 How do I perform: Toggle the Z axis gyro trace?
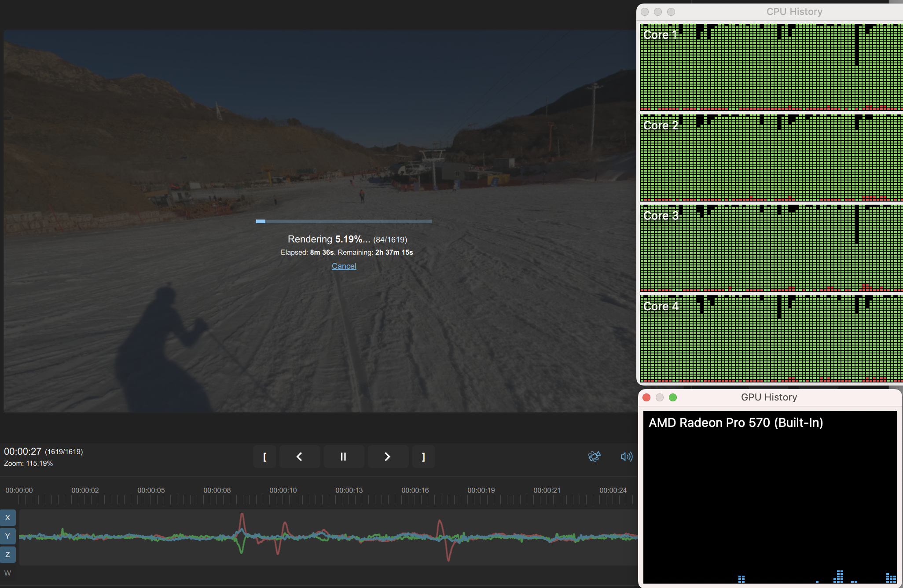(7, 555)
